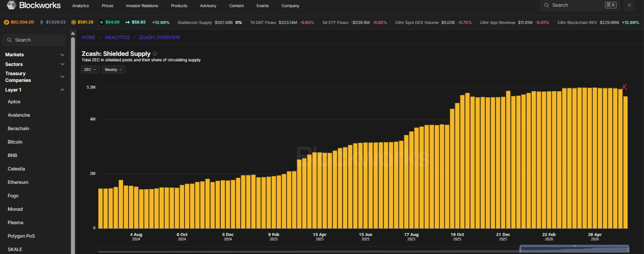Screen dimensions: 644x254
Task: Click the Bitcoin price ticker $62,004.00
Action: pos(19,22)
